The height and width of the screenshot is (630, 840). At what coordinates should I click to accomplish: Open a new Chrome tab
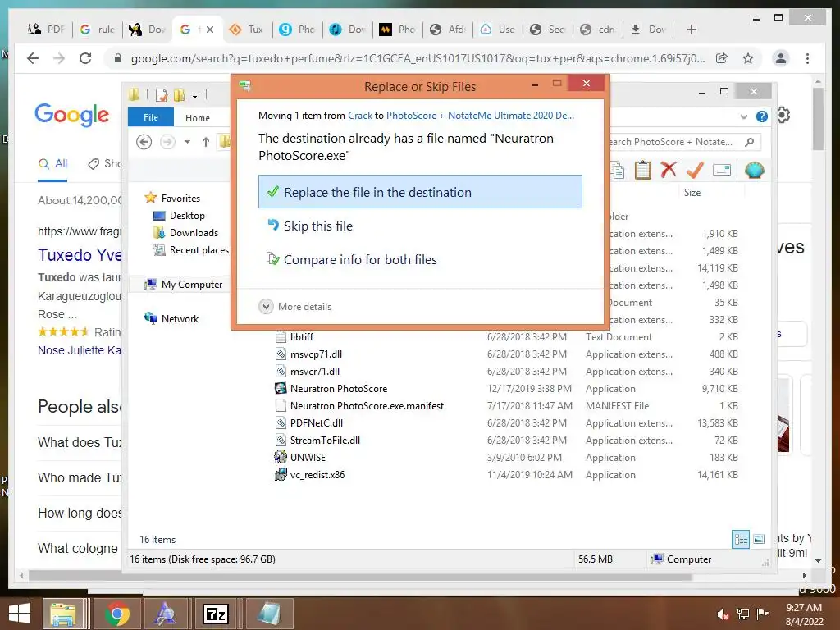[691, 30]
